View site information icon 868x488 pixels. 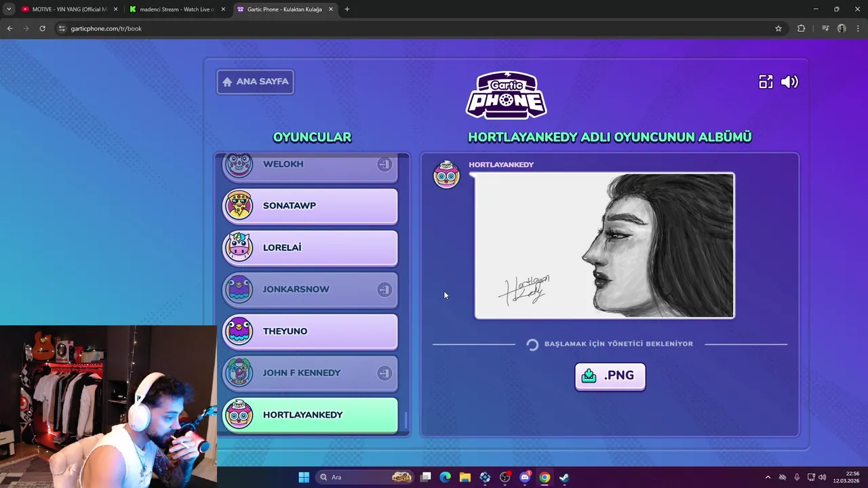point(62,28)
